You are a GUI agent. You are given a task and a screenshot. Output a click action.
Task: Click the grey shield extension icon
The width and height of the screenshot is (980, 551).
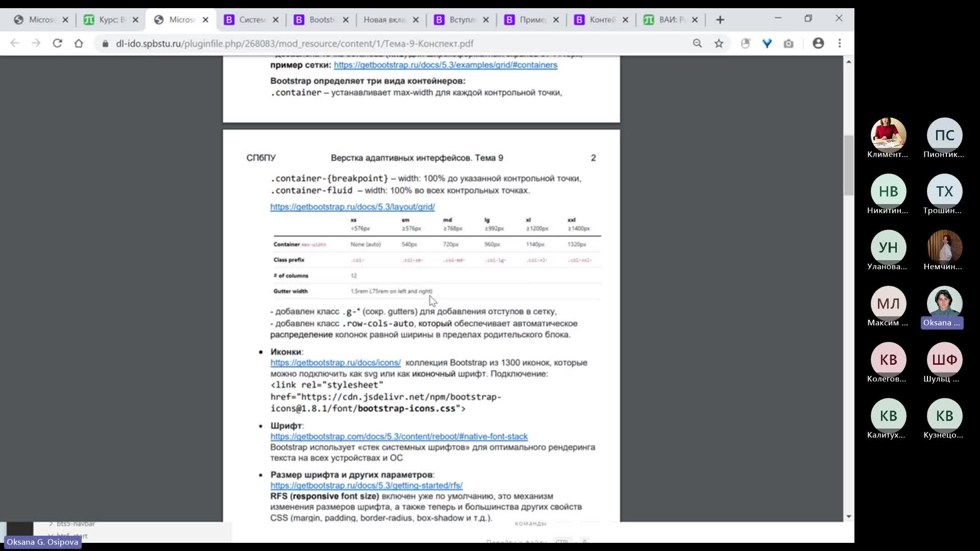(x=746, y=43)
